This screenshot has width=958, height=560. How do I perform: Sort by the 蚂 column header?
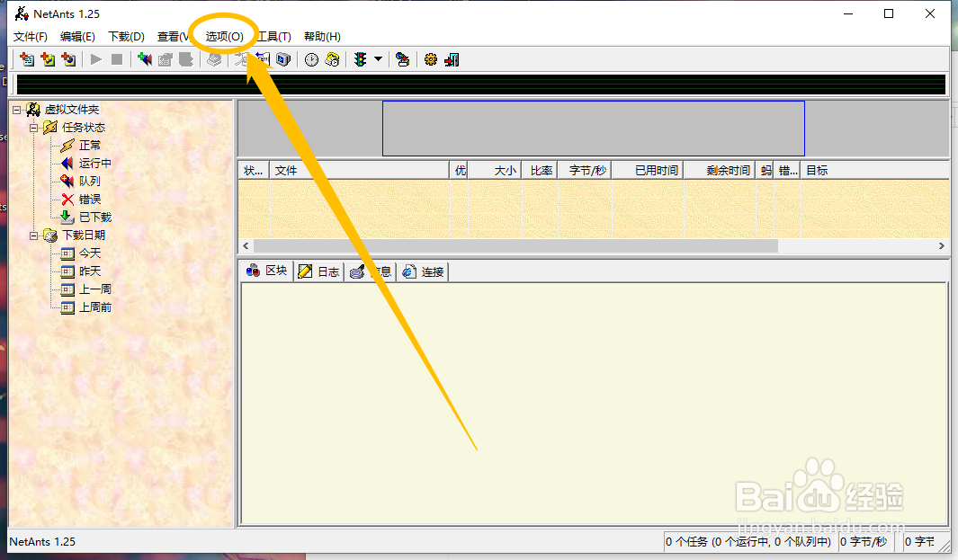click(x=765, y=171)
